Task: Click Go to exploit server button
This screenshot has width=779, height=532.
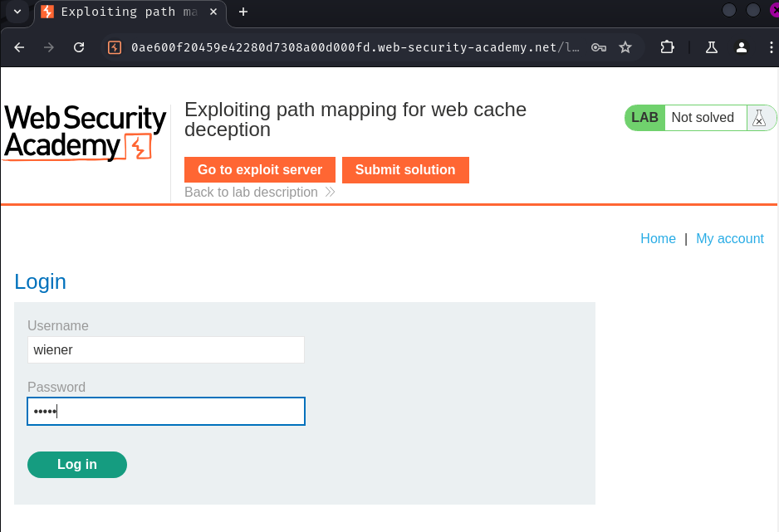Action: coord(260,169)
